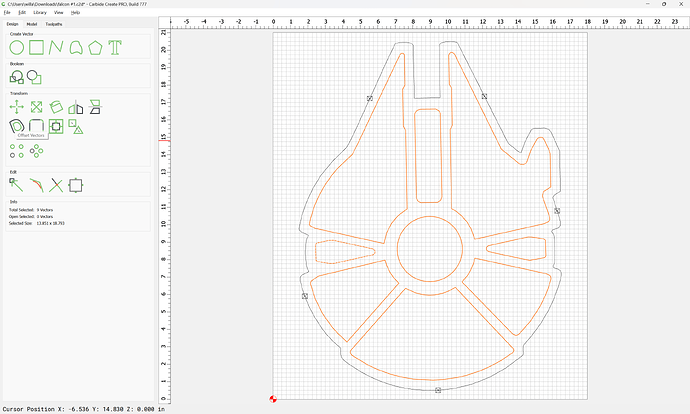Select the Rectangle vector tool

point(36,48)
